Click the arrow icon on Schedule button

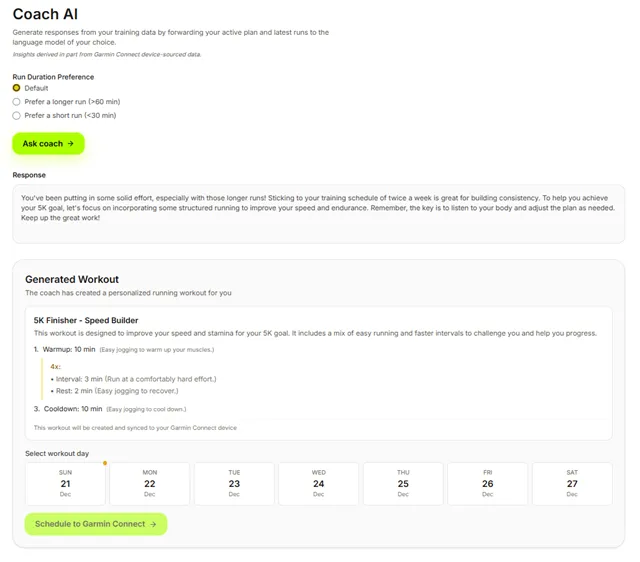point(153,524)
